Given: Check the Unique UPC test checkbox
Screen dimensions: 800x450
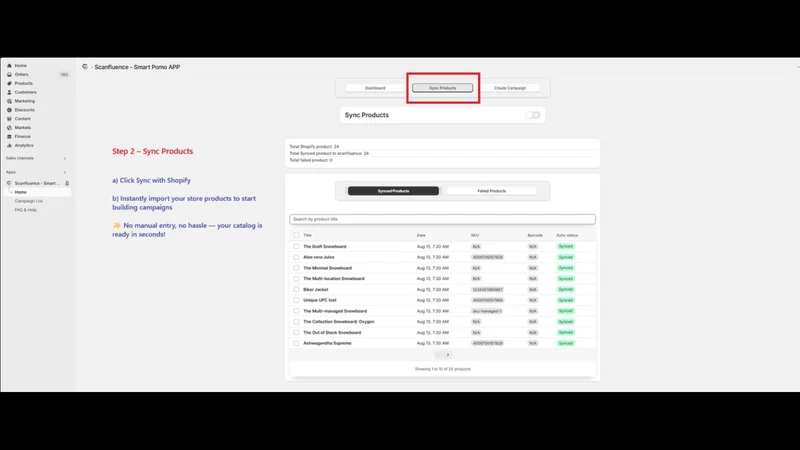Looking at the screenshot, I should coord(296,300).
